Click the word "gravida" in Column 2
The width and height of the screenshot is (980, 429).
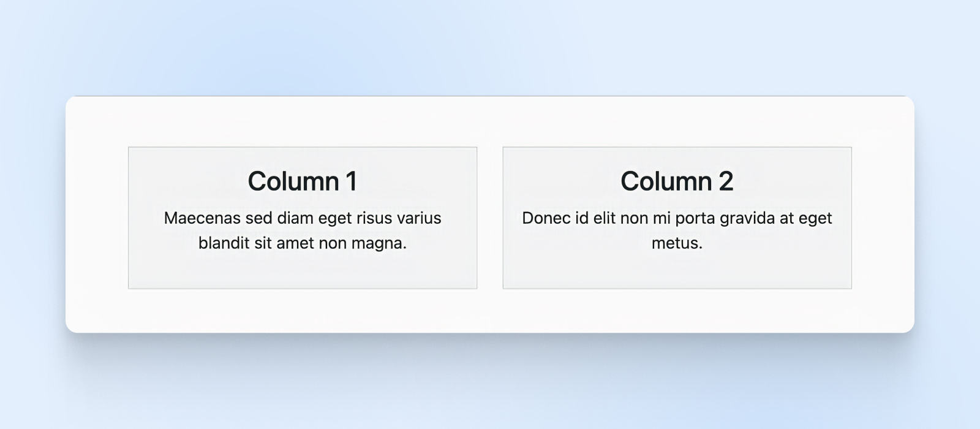747,218
